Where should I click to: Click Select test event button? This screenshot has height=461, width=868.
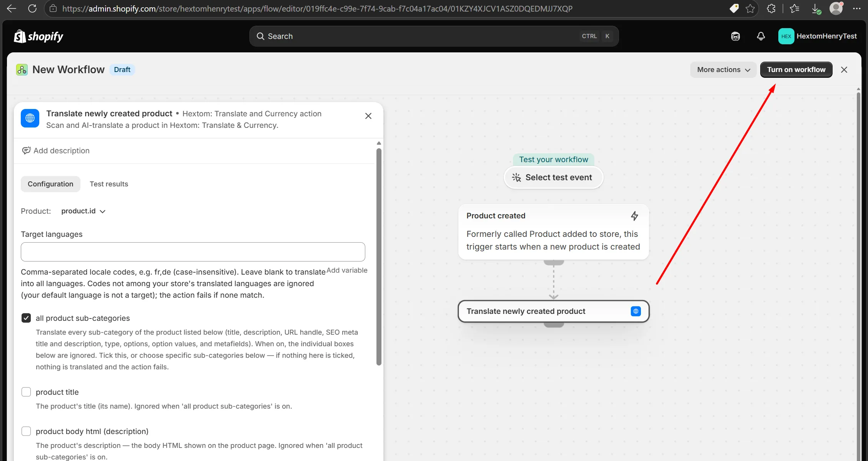coord(554,178)
